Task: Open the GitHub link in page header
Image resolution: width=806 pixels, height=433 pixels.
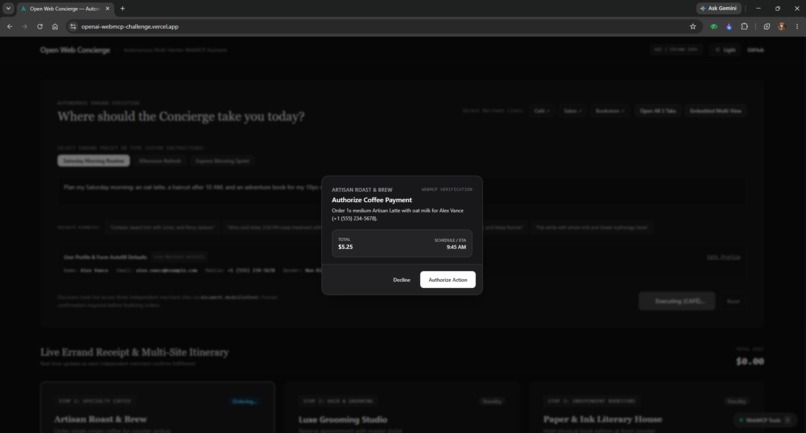Action: 755,50
